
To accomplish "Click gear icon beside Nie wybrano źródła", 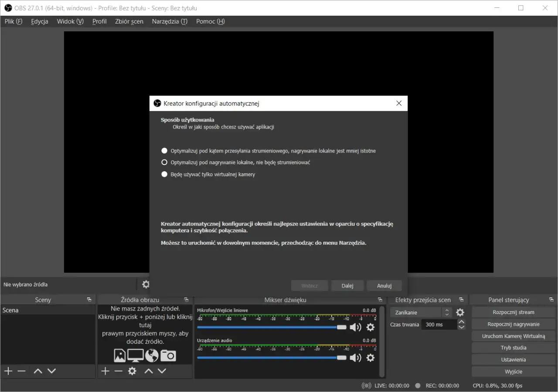I will [x=146, y=284].
